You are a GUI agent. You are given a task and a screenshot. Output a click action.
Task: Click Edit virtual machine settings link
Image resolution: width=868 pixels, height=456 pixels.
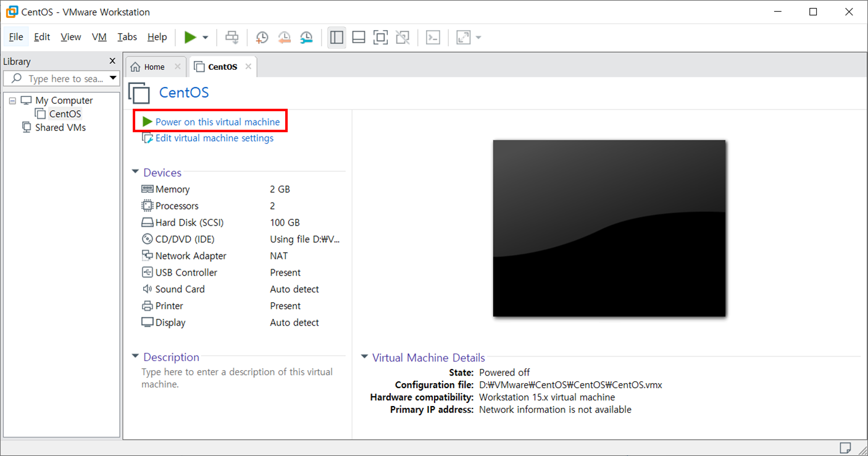[x=214, y=138]
